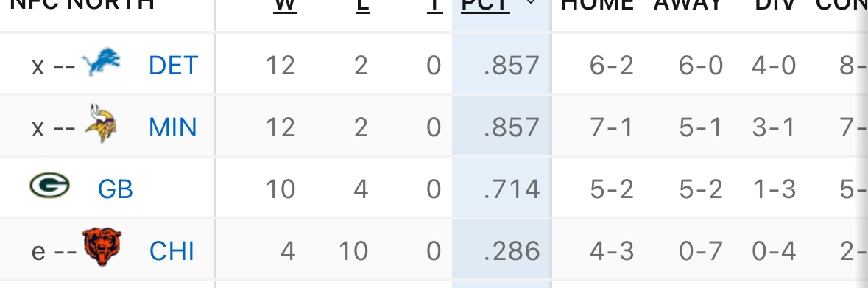Click the Chicago Bears logo

(102, 247)
